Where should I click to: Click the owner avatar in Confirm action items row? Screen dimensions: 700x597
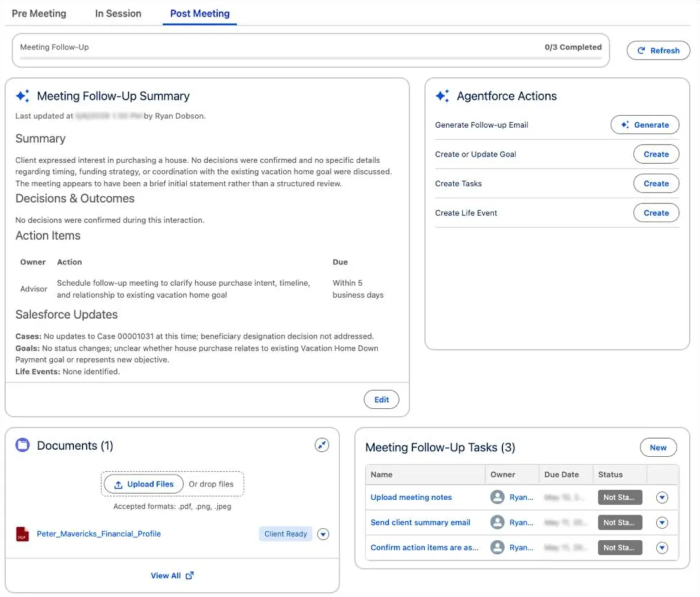pyautogui.click(x=497, y=547)
